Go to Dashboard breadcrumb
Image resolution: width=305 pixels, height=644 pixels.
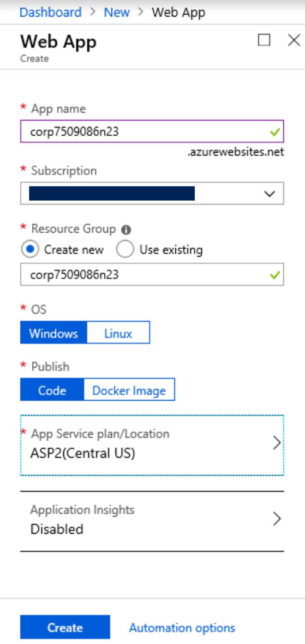50,12
